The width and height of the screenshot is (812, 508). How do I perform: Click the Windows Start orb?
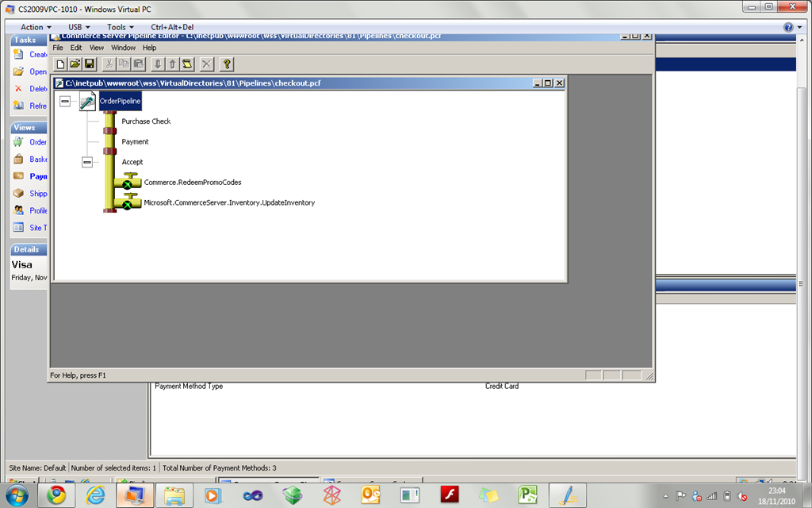(x=17, y=495)
